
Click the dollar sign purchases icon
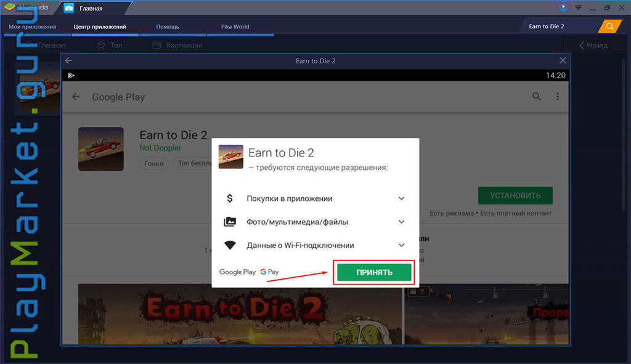point(230,198)
